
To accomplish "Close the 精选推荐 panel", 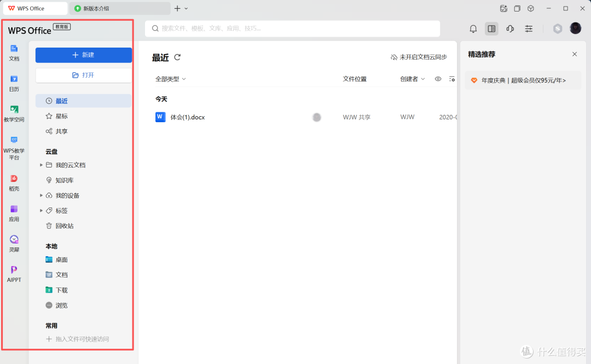I will click(x=575, y=54).
